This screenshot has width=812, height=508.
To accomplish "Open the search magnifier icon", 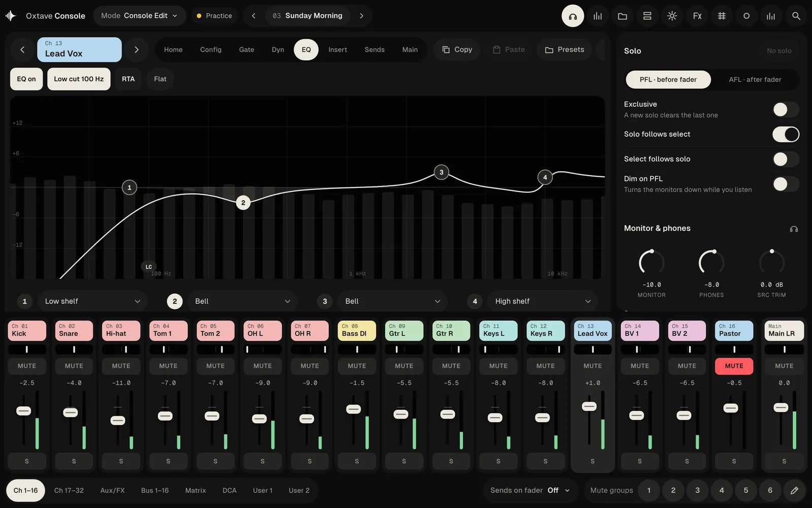I will point(796,16).
